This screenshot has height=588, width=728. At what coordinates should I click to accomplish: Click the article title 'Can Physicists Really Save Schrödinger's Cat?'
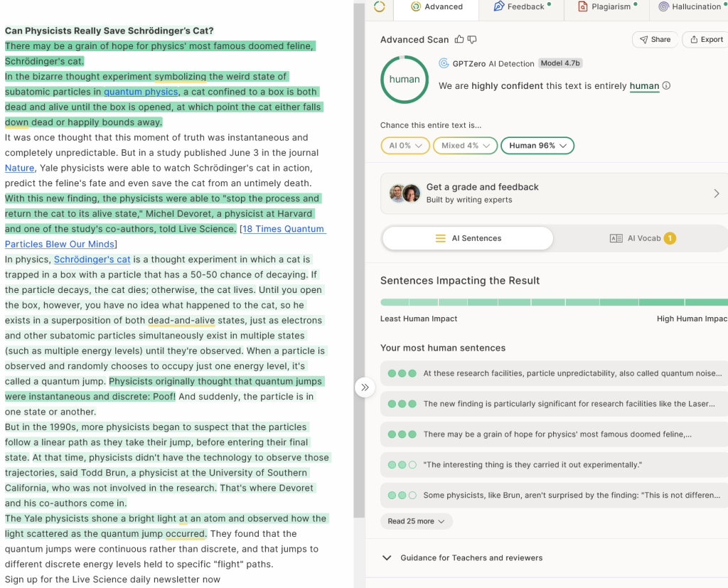[109, 31]
